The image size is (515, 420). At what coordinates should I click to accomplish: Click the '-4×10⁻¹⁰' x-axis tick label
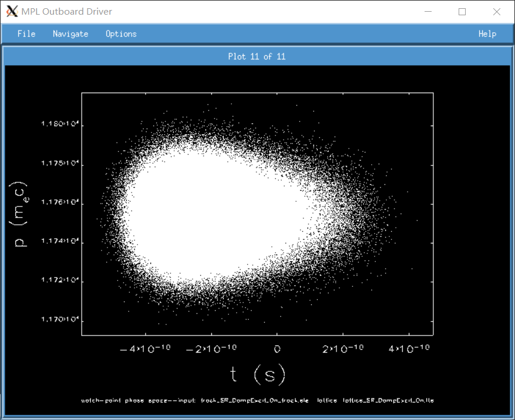[x=145, y=348]
